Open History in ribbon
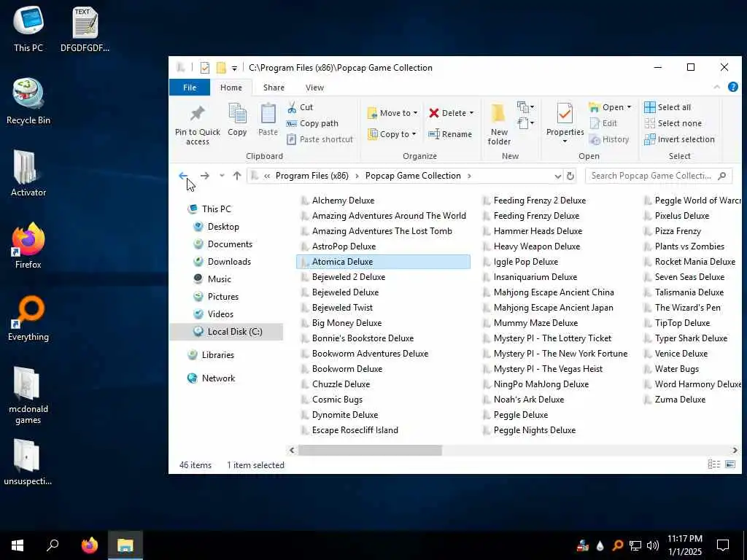Screen dimensions: 747x560 pyautogui.click(x=609, y=139)
